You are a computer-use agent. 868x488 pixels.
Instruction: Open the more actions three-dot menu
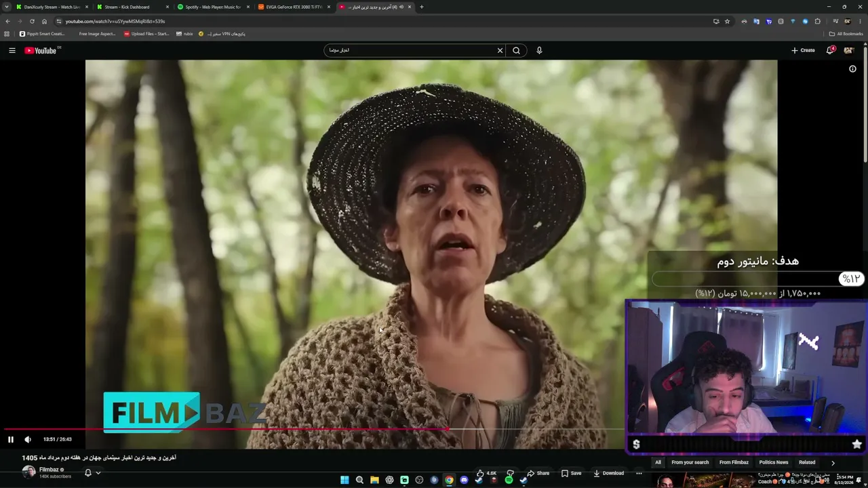(x=639, y=473)
